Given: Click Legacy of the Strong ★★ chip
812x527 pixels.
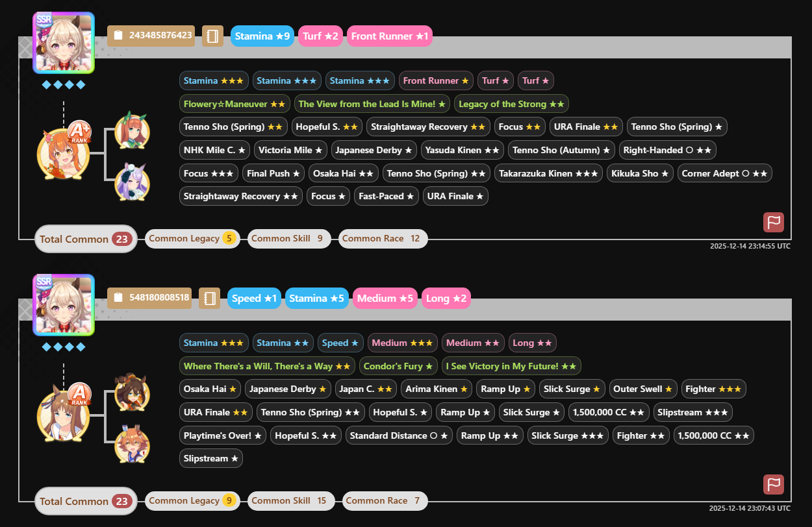Looking at the screenshot, I should (x=511, y=104).
